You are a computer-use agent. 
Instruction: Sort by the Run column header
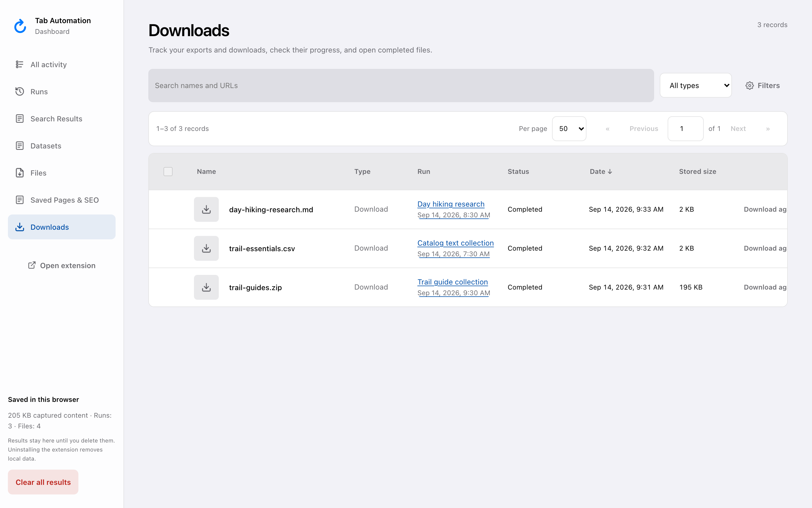tap(424, 171)
